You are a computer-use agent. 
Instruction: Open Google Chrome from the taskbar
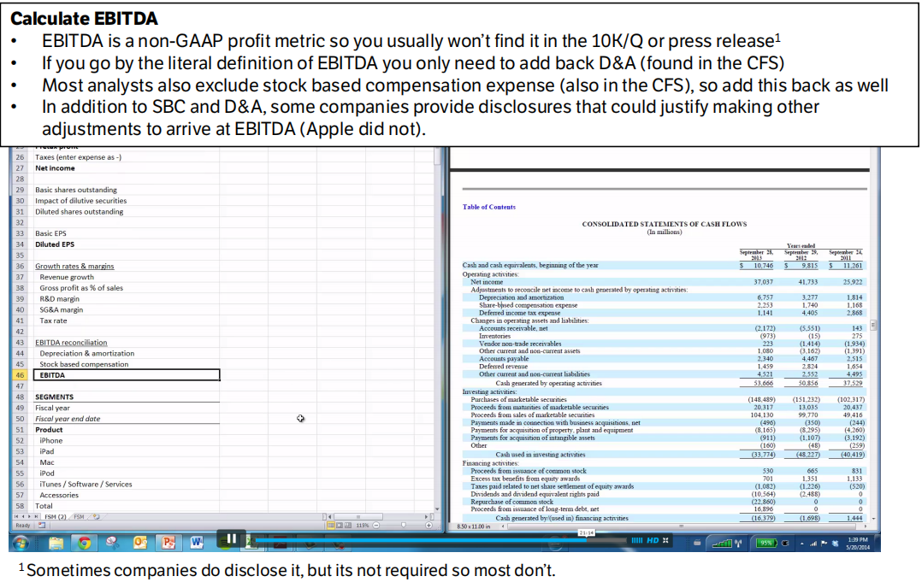pos(84,543)
